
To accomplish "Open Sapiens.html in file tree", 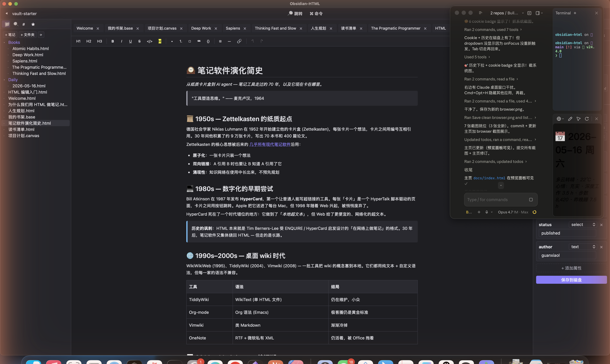I will click(x=25, y=61).
